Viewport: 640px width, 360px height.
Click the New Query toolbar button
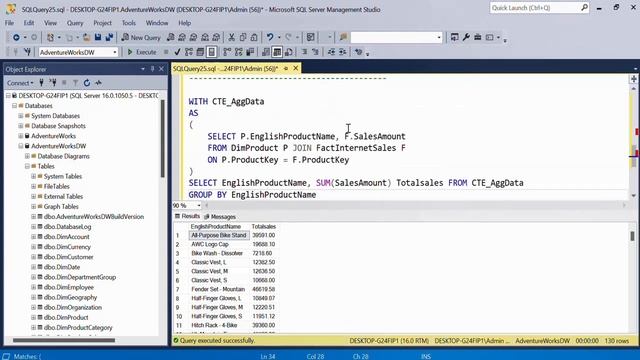click(141, 38)
